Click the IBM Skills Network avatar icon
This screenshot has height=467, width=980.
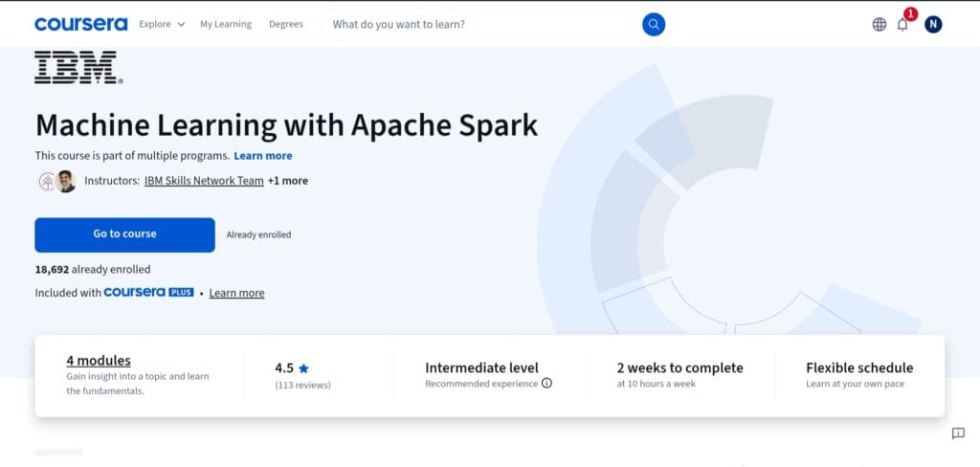46,181
